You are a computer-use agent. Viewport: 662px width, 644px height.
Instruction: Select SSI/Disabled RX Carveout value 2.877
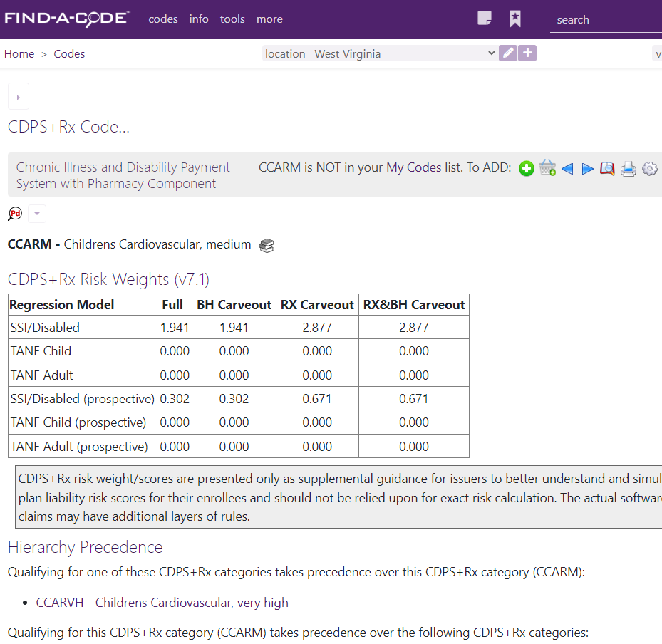click(x=317, y=328)
